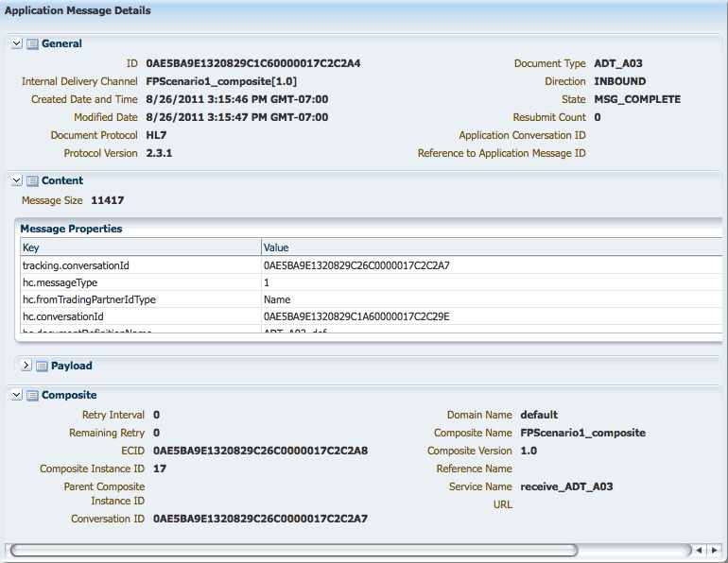Collapse the Content section
The image size is (728, 563).
click(17, 180)
